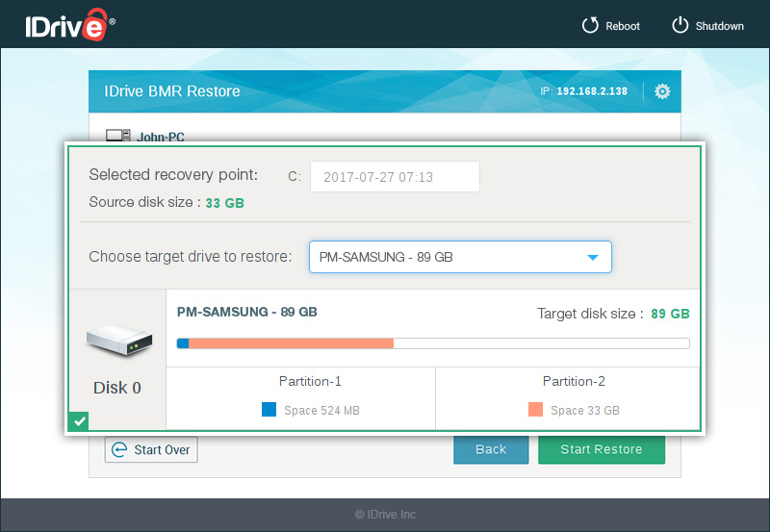Open settings via the gear icon
The image size is (770, 532).
point(662,91)
